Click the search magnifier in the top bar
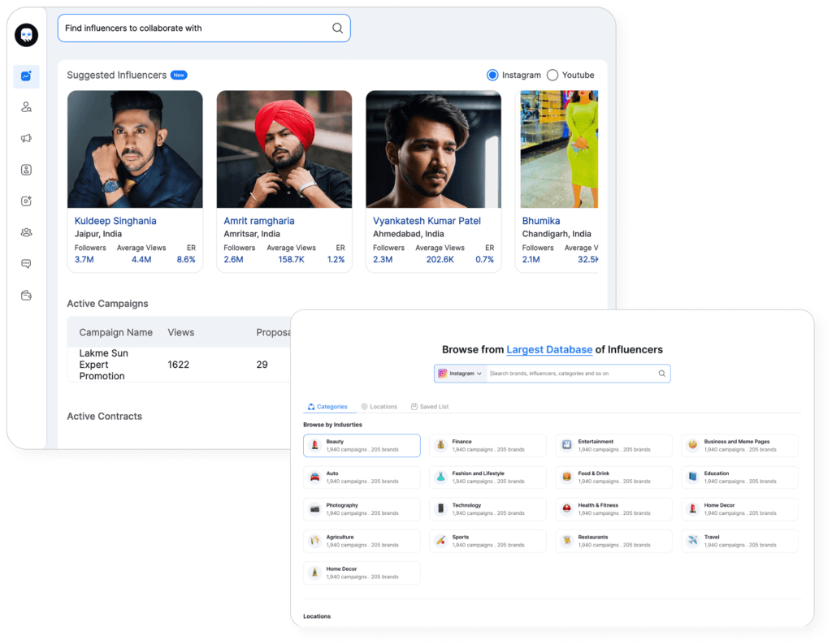The height and width of the screenshot is (644, 832). (337, 28)
